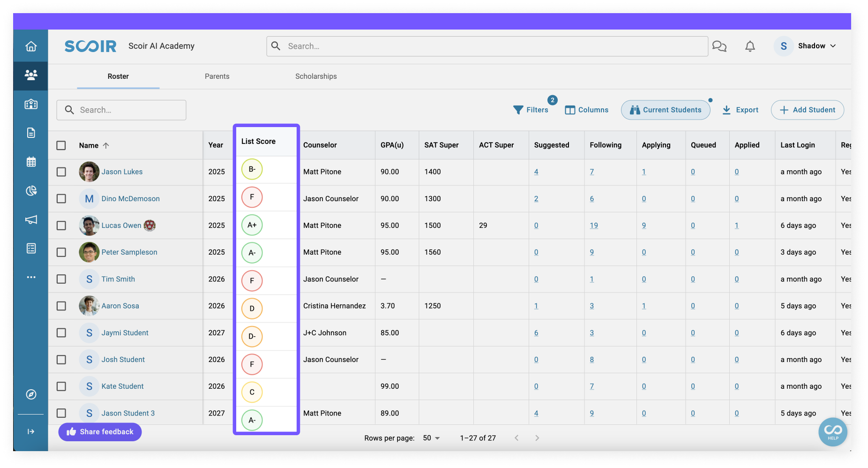Open the Reports pie chart icon
The width and height of the screenshot is (868, 468).
pos(30,191)
